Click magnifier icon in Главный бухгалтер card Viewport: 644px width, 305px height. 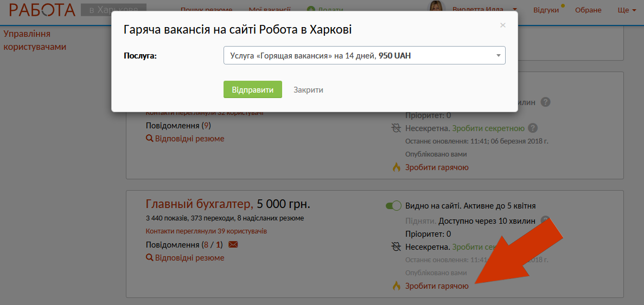click(149, 258)
